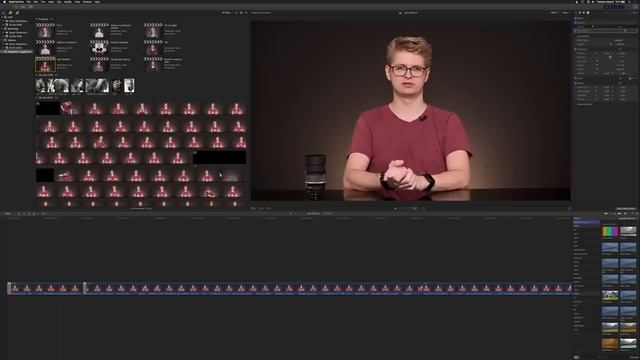This screenshot has width=640, height=360.
Task: Click the Rotation dial in the Transform section
Action: click(x=611, y=57)
